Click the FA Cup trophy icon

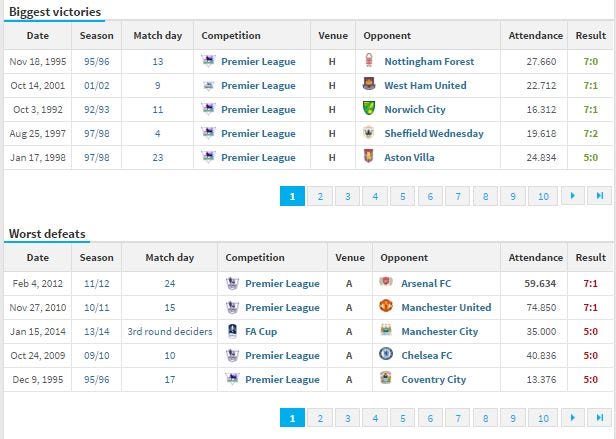point(233,331)
